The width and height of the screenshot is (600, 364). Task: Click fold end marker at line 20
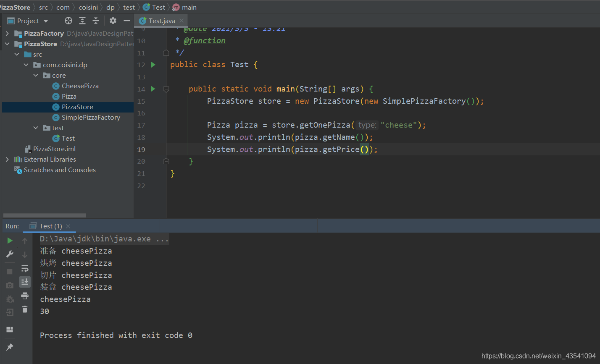pyautogui.click(x=166, y=161)
